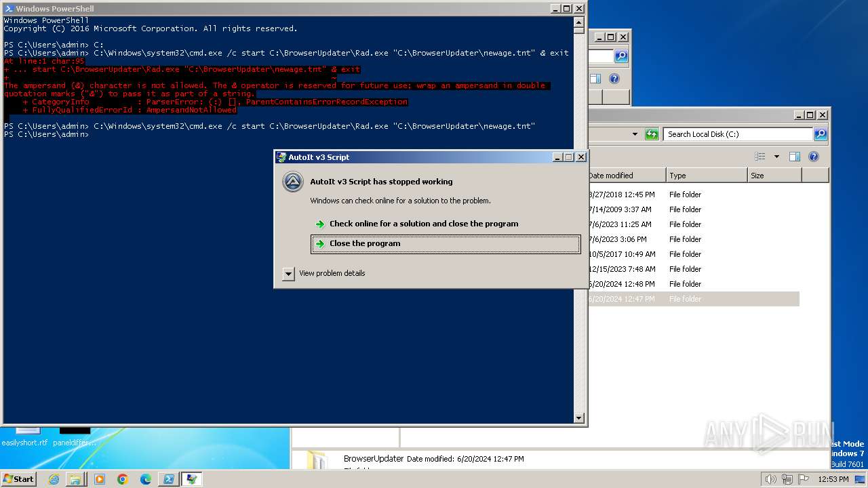Select highlighted row dated 6/20/2024 12:47 PM
868x488 pixels.
click(x=693, y=299)
